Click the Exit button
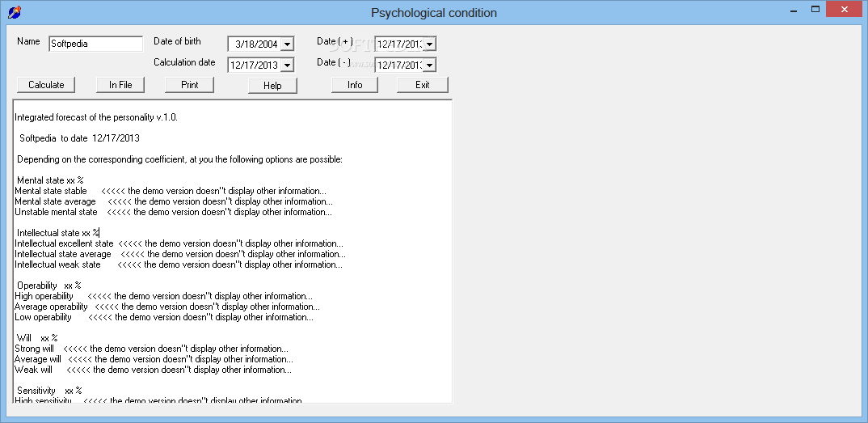 (x=423, y=85)
